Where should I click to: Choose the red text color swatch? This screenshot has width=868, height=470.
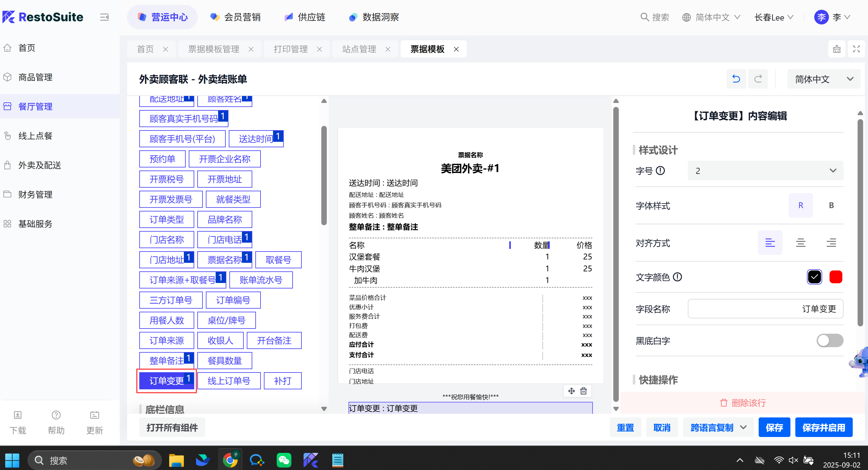(x=835, y=277)
